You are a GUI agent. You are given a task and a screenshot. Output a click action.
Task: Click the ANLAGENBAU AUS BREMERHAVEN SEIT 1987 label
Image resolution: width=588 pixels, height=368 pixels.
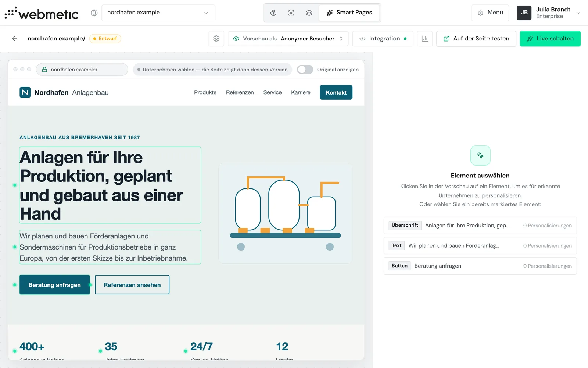[80, 137]
